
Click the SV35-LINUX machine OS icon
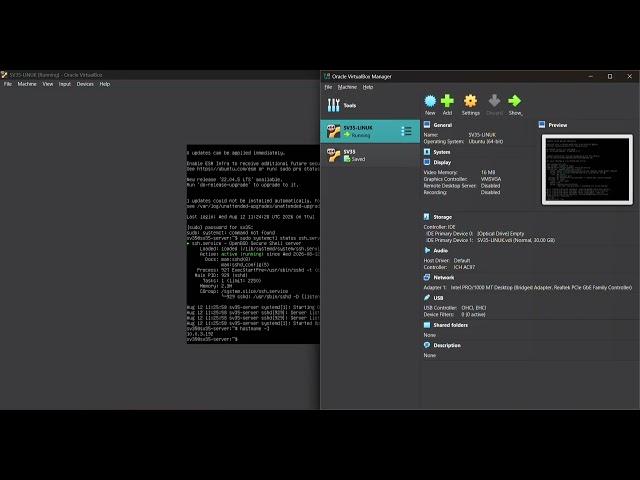tap(333, 131)
